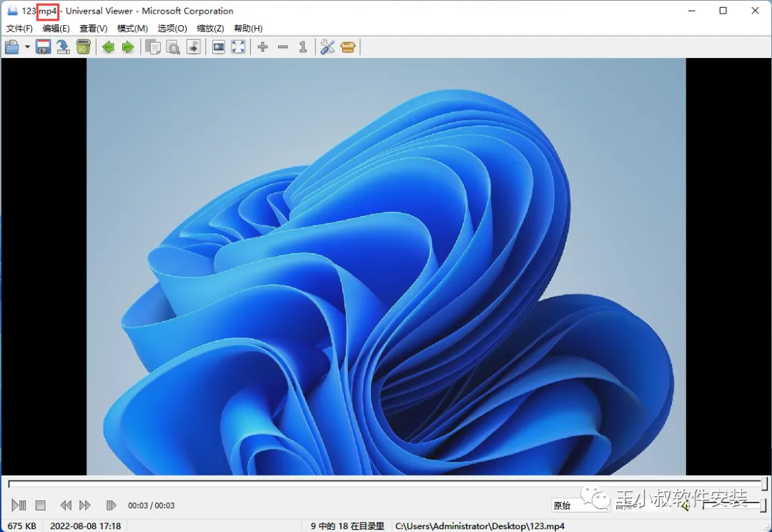The width and height of the screenshot is (772, 532).
Task: Toggle play/pause of the video
Action: (19, 506)
